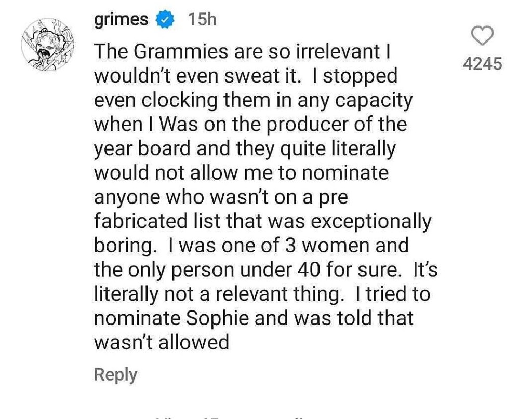532x419 pixels.
Task: Like the comment with the heart icon
Action: coord(483,37)
